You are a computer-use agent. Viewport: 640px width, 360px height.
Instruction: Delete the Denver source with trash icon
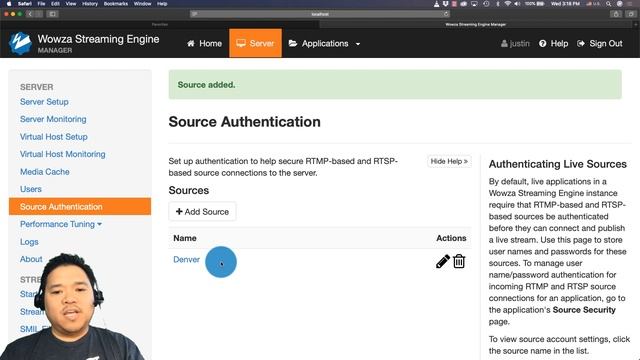click(459, 261)
